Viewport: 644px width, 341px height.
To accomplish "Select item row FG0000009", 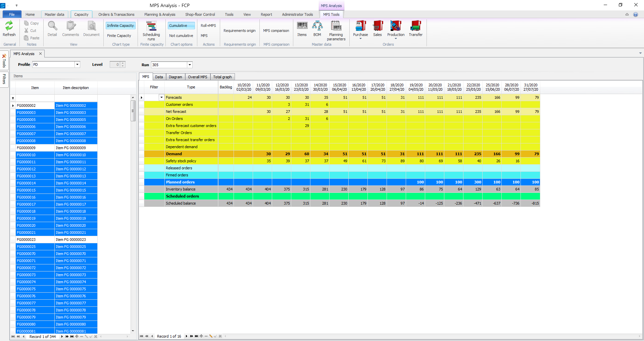I will [x=57, y=148].
